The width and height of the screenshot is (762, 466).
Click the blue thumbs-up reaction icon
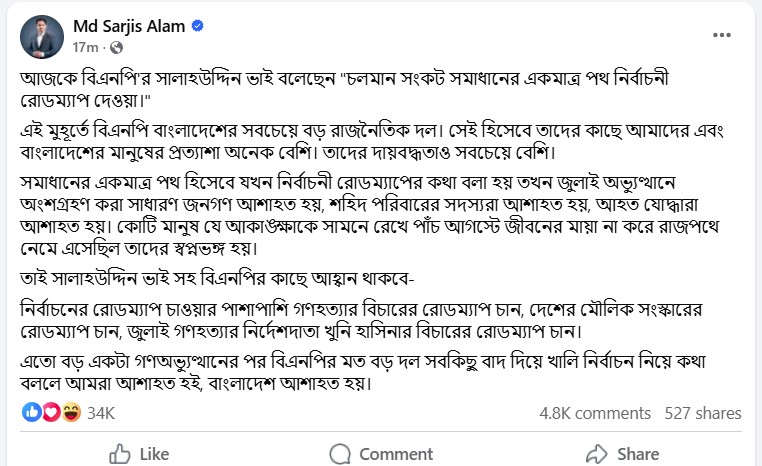[32, 412]
